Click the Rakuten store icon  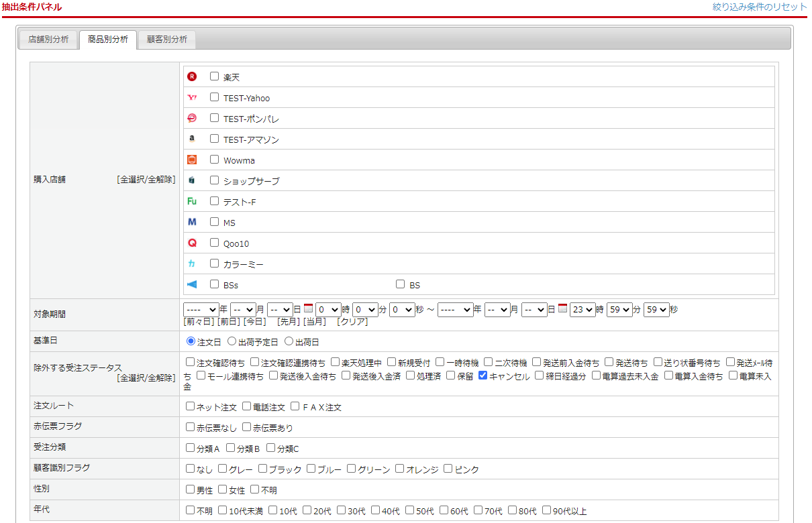[x=192, y=76]
